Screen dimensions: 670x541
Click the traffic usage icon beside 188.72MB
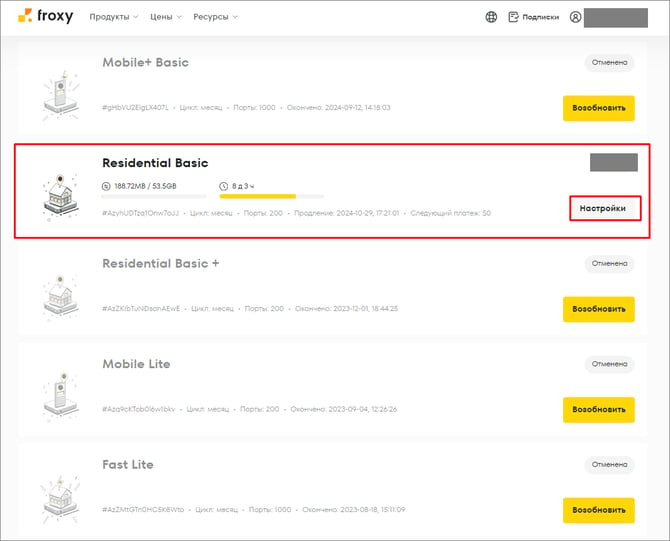(x=106, y=186)
